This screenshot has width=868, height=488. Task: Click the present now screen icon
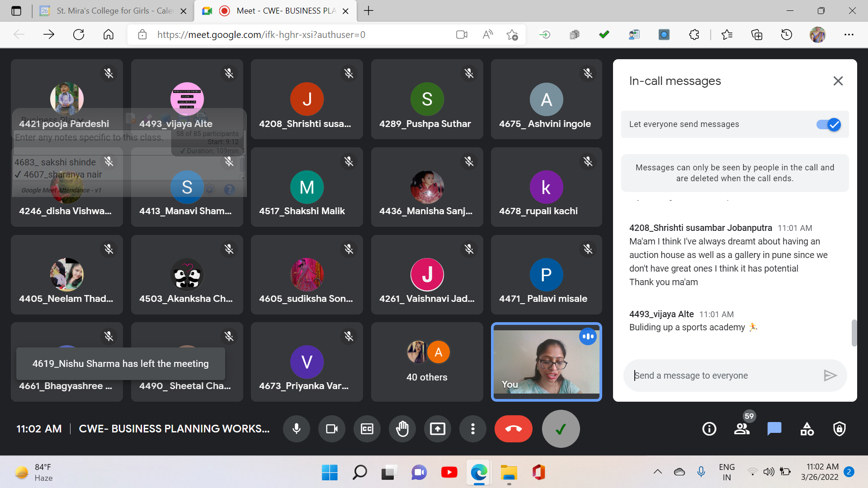pyautogui.click(x=437, y=429)
